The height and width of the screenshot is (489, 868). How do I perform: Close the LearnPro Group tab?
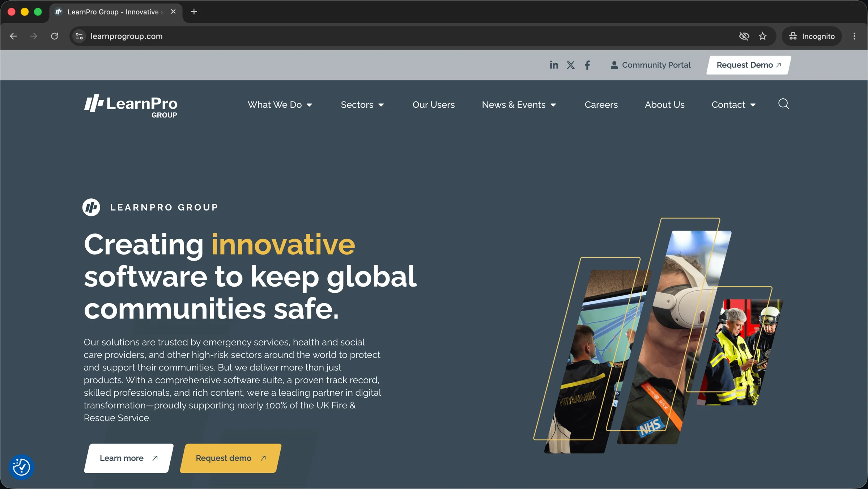(x=173, y=12)
